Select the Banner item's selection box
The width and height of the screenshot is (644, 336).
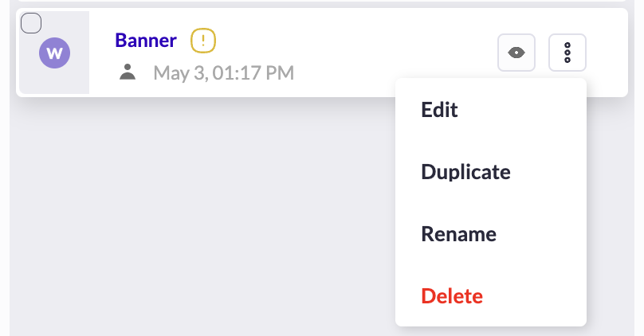[x=31, y=23]
